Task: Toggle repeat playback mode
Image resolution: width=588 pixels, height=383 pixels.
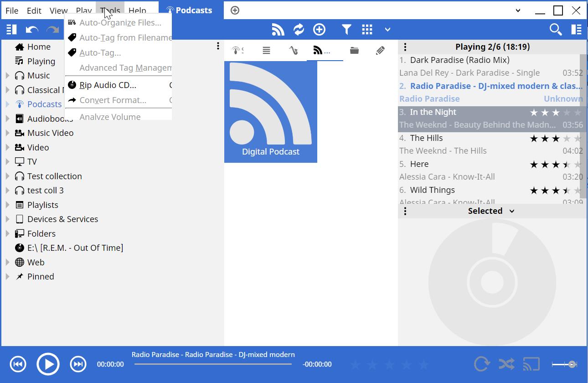Action: coord(481,364)
